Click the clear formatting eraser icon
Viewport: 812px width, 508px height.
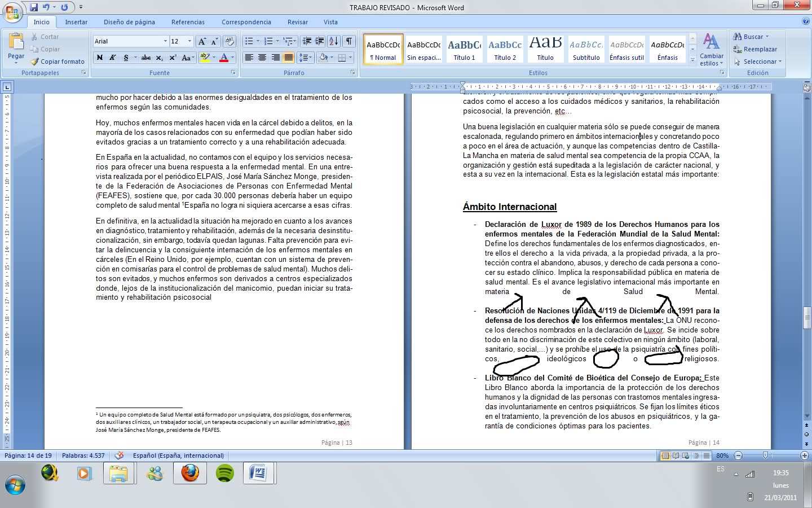click(x=229, y=41)
